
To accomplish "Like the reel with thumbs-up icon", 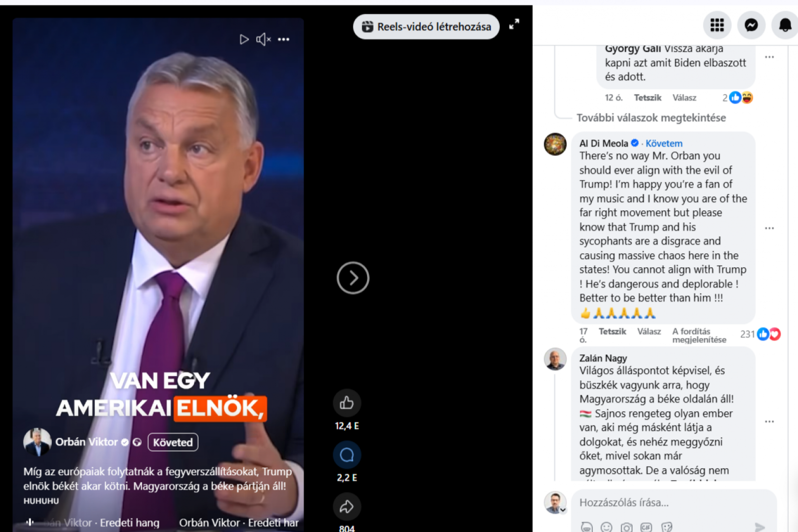I will click(x=347, y=403).
